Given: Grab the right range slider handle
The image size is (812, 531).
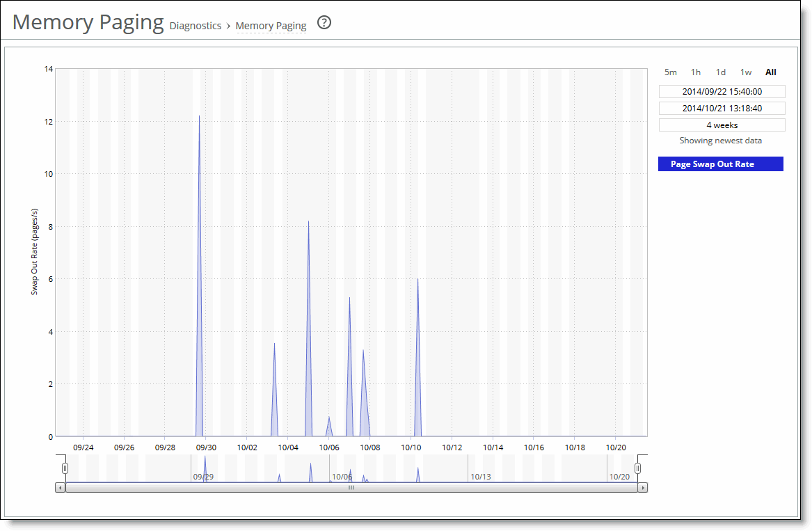Looking at the screenshot, I should coord(637,468).
